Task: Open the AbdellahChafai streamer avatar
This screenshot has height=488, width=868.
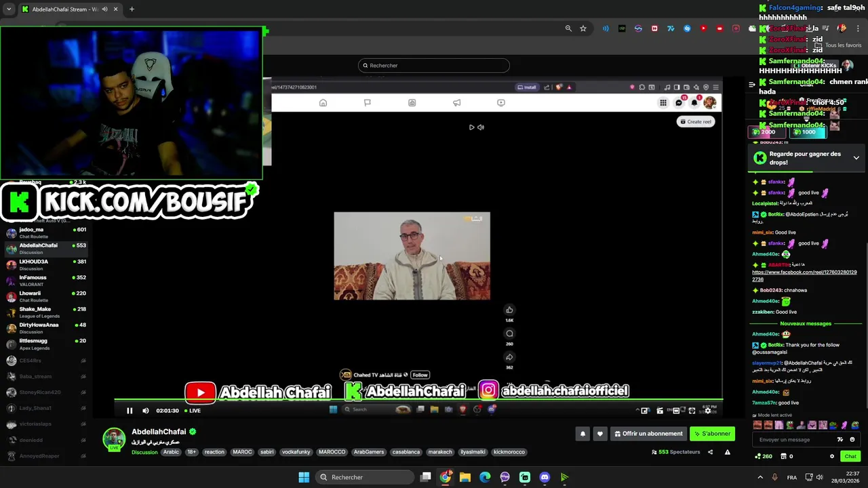Action: 114,439
